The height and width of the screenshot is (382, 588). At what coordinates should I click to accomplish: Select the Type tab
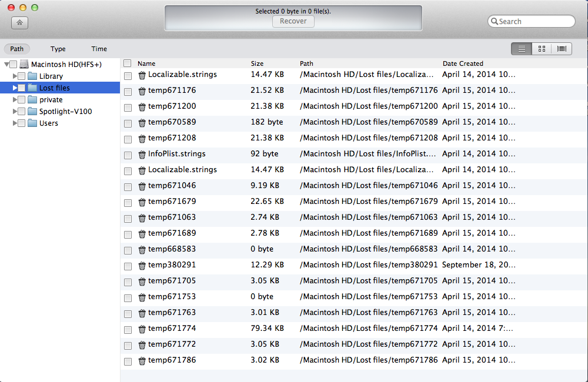(58, 49)
